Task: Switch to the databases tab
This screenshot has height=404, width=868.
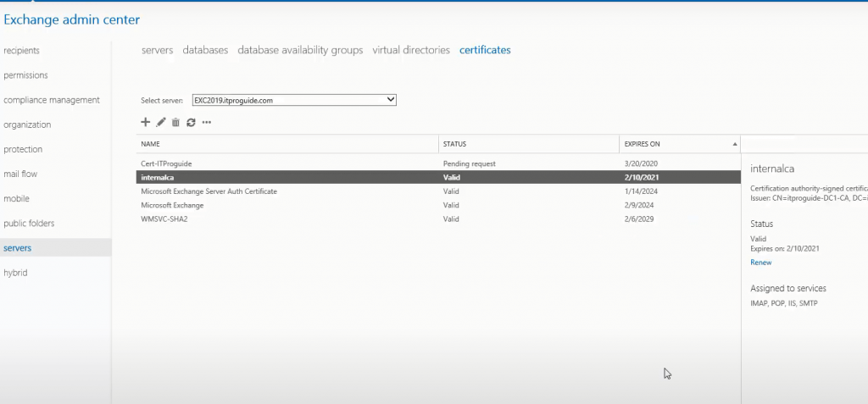Action: click(205, 50)
